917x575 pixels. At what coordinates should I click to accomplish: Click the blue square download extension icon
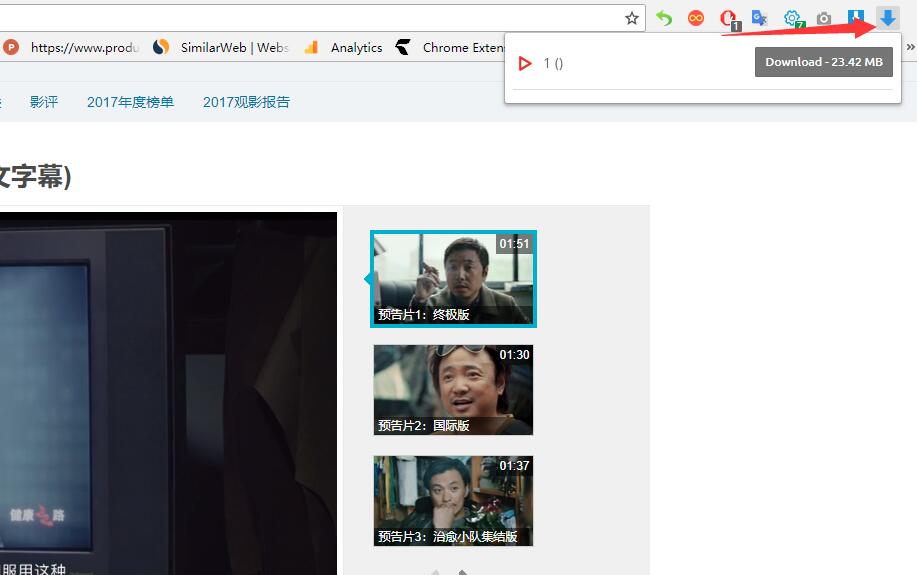pos(855,18)
